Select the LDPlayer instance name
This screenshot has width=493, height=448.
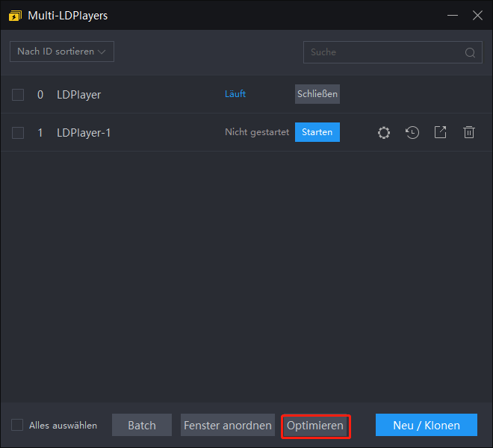pos(78,95)
